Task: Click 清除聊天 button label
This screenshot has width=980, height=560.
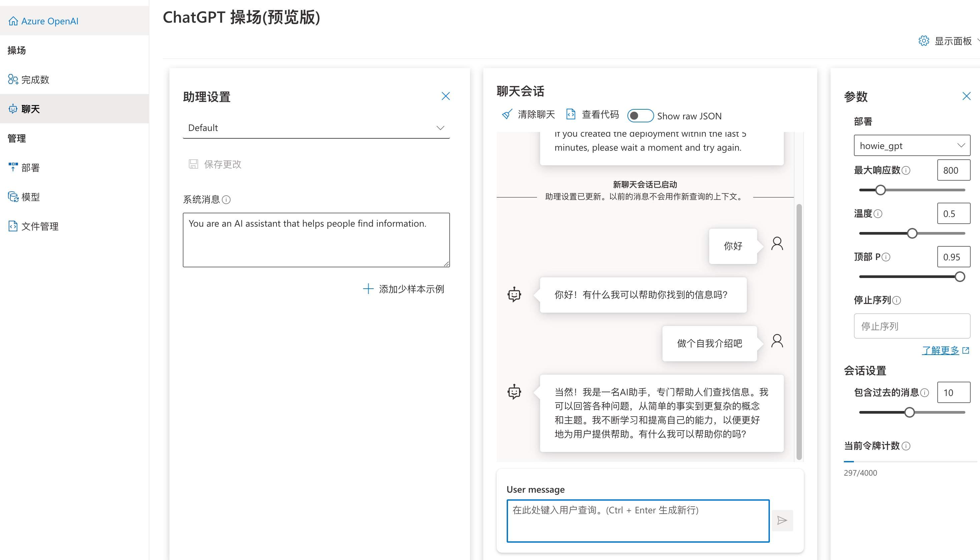Action: coord(536,114)
